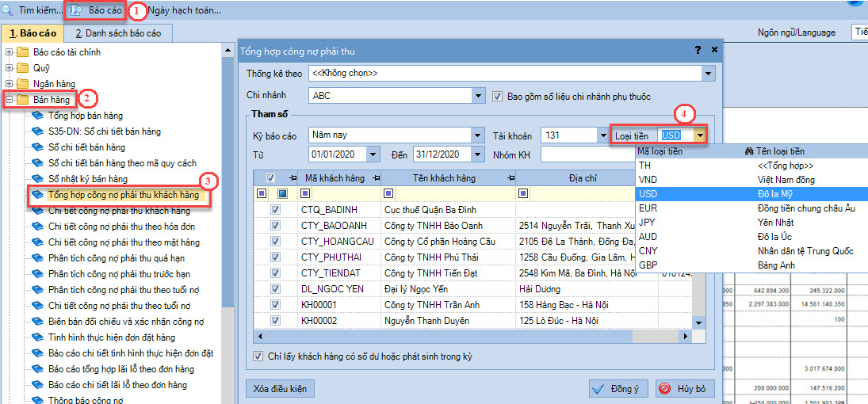
Task: Click the Báo cáo toolbar icon
Action: pos(76,10)
